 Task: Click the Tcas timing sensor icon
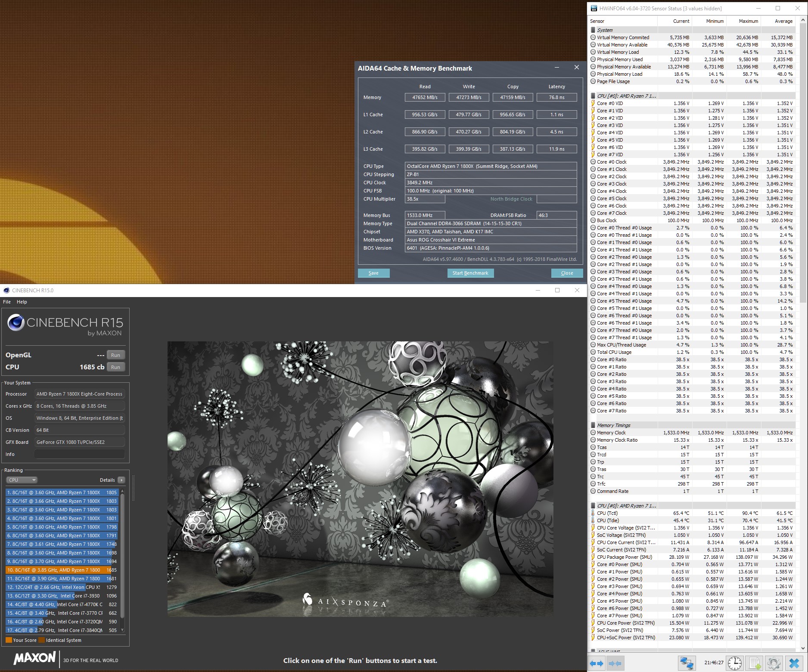pos(593,447)
